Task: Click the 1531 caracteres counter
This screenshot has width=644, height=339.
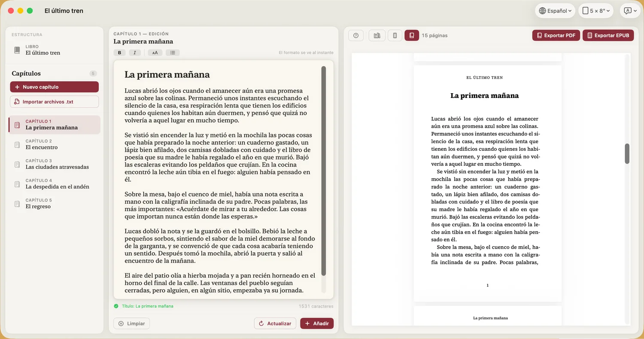Action: 316,306
